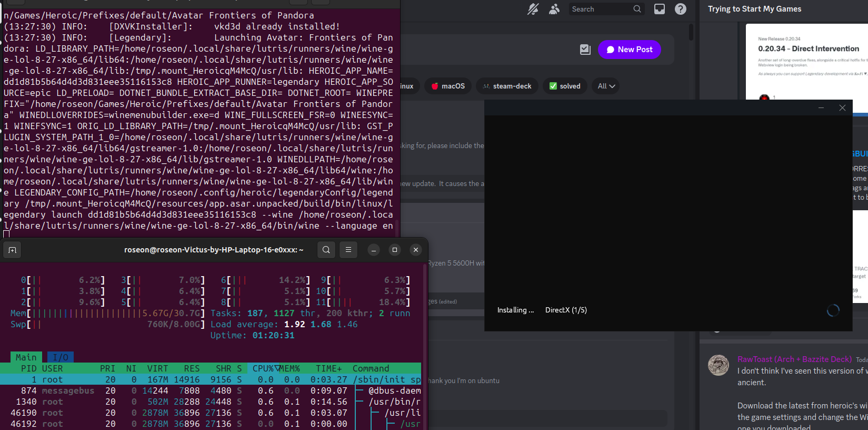Expand the All tags dropdown
This screenshot has height=430, width=868.
click(606, 86)
